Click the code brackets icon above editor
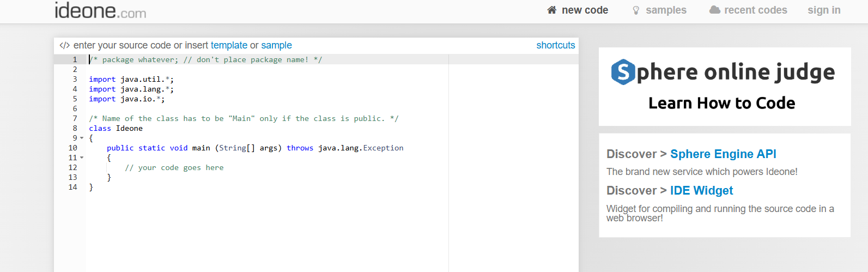 64,45
